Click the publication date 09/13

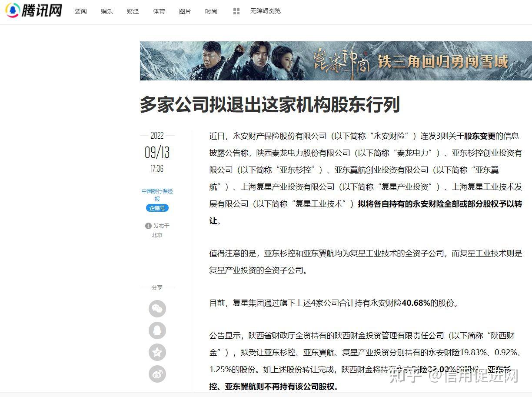[x=157, y=152]
